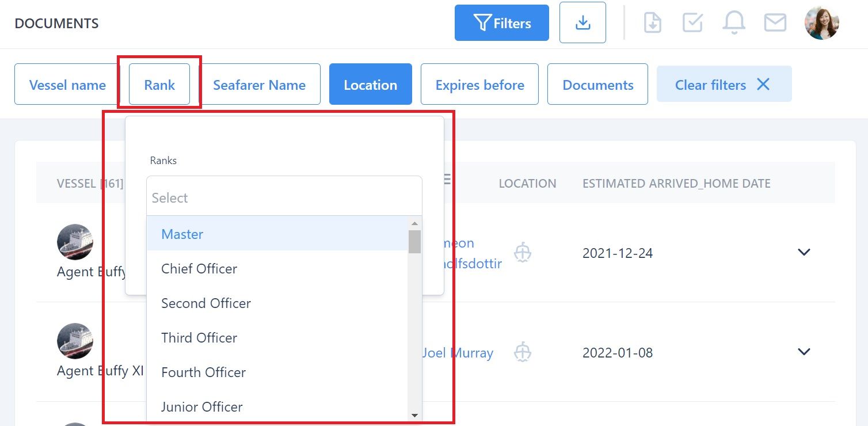Click the date 2021-12-24
The height and width of the screenshot is (426, 868).
click(x=618, y=253)
